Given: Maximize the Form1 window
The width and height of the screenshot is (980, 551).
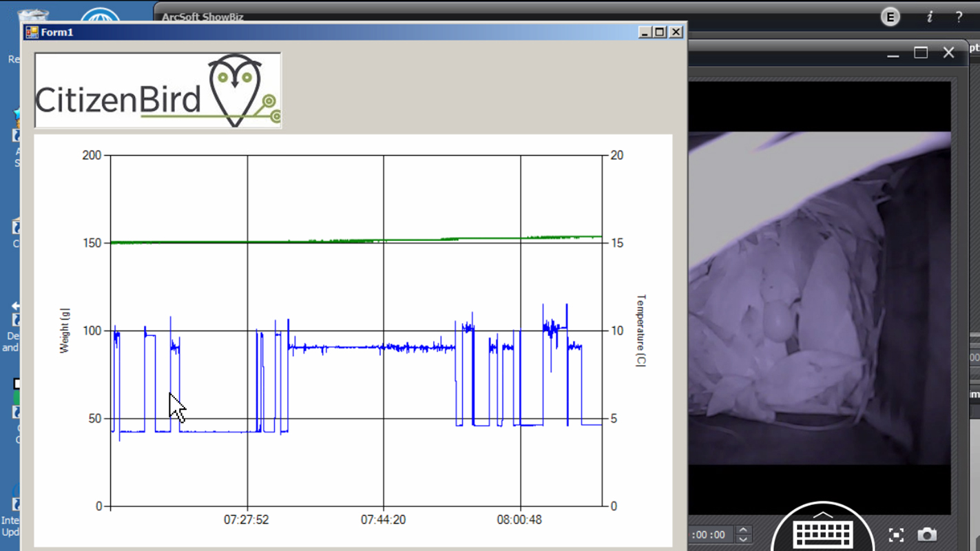Looking at the screenshot, I should click(x=660, y=32).
